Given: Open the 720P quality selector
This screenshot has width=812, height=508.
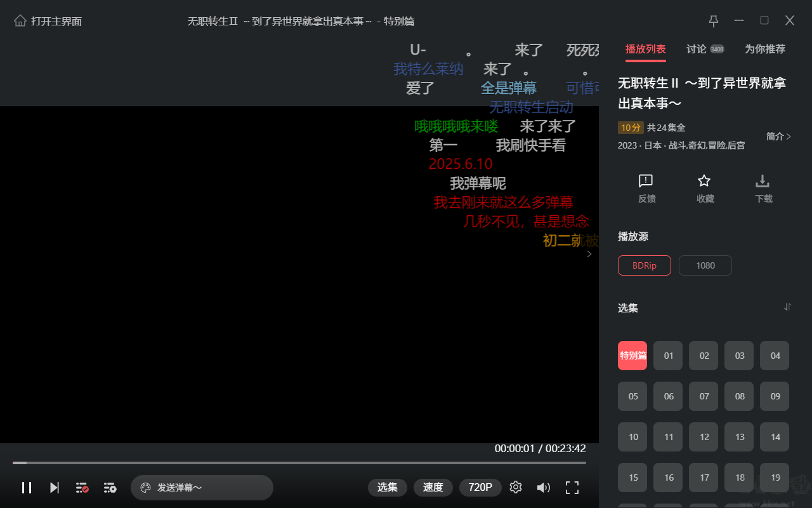Looking at the screenshot, I should tap(480, 488).
